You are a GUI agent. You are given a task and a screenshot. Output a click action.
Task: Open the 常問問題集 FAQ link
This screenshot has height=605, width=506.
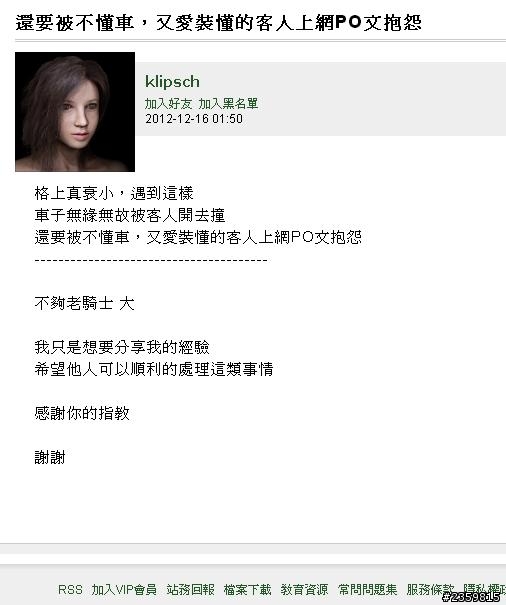[x=367, y=590]
